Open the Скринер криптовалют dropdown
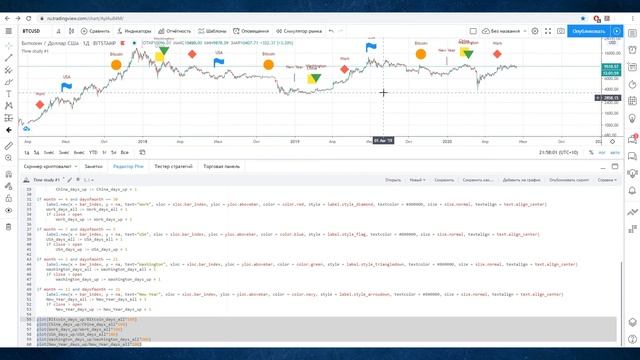Image resolution: width=640 pixels, height=360 pixels. click(x=50, y=167)
